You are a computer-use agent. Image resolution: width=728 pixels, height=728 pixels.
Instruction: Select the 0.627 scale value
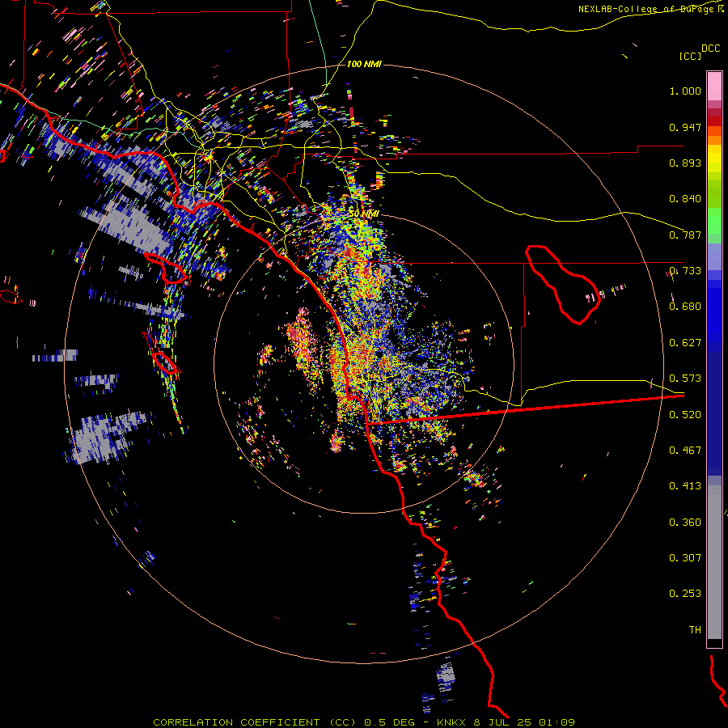click(x=685, y=343)
